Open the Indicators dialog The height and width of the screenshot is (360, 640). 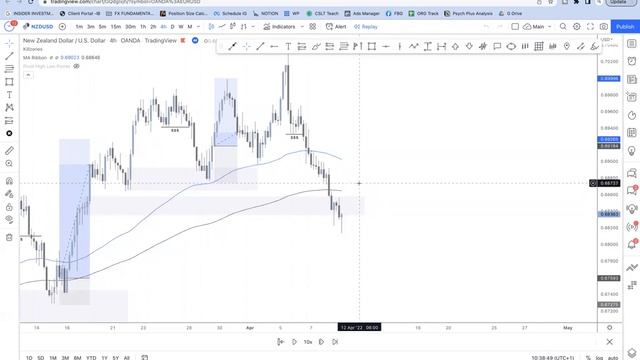pos(279,27)
